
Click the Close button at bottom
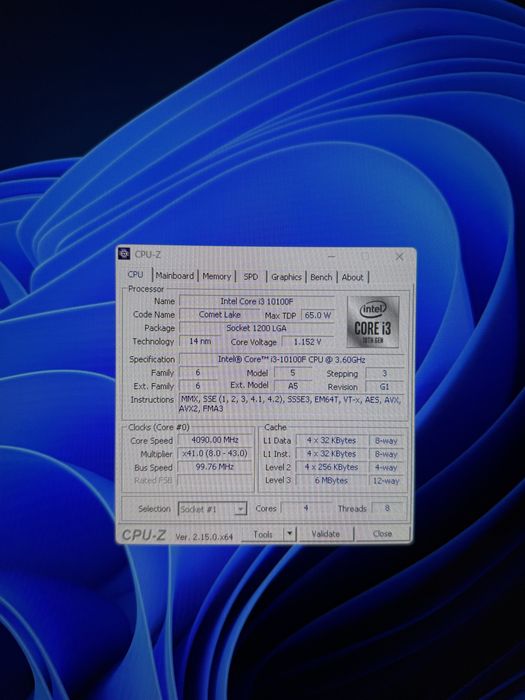tap(382, 534)
